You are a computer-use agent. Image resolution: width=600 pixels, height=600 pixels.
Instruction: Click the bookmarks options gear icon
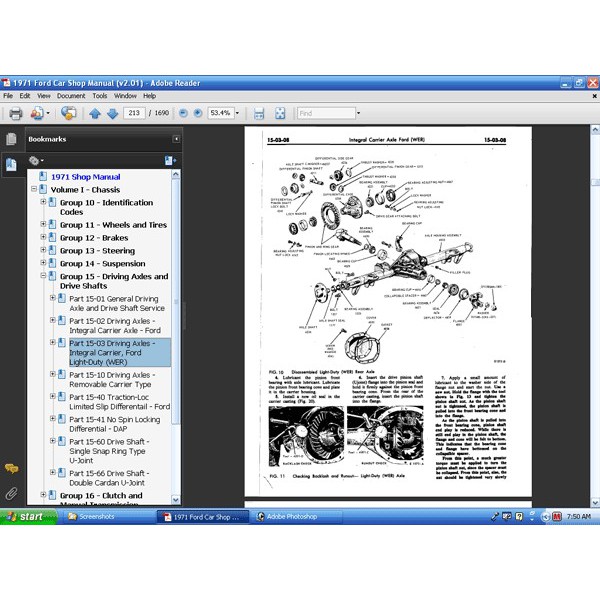click(x=34, y=161)
